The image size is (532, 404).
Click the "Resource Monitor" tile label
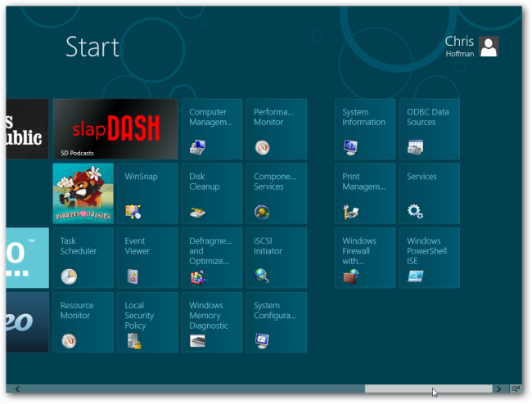77,310
